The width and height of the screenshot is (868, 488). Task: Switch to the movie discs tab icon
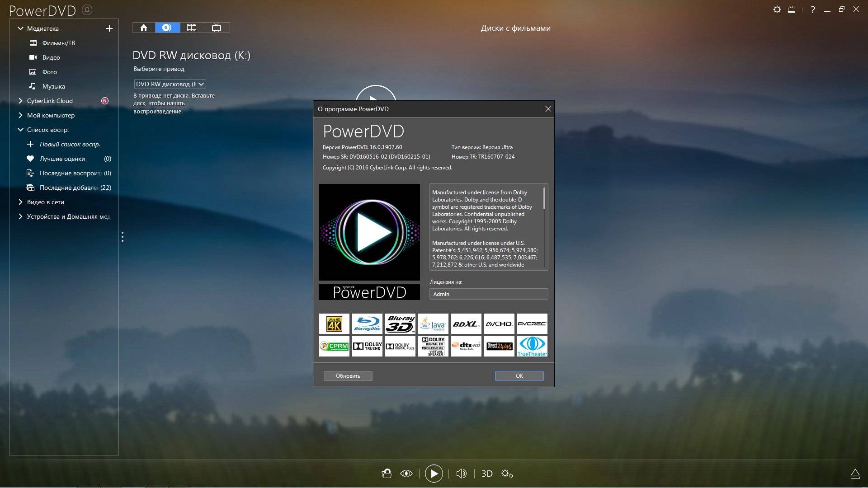[x=167, y=28]
